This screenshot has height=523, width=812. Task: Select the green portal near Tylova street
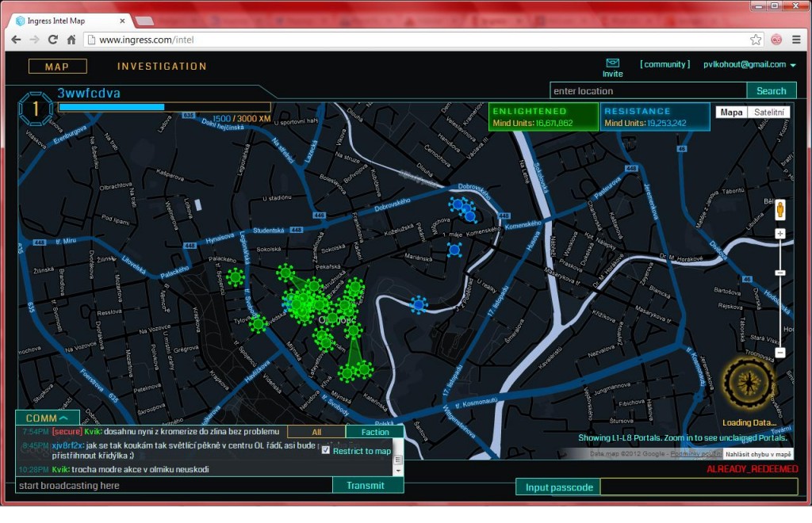click(x=258, y=324)
